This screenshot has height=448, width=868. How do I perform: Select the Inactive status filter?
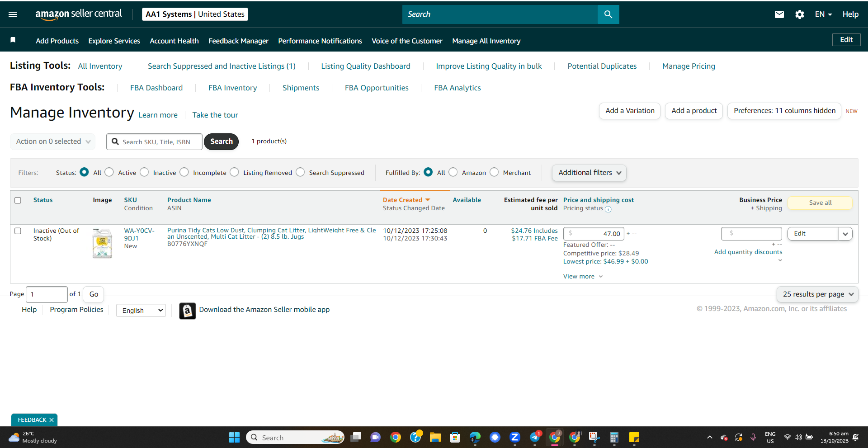point(144,172)
